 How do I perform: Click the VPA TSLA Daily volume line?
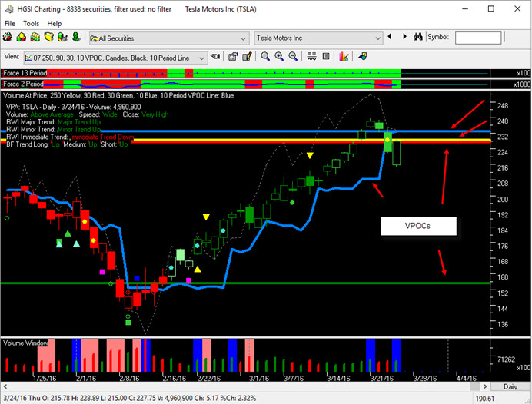click(x=73, y=107)
